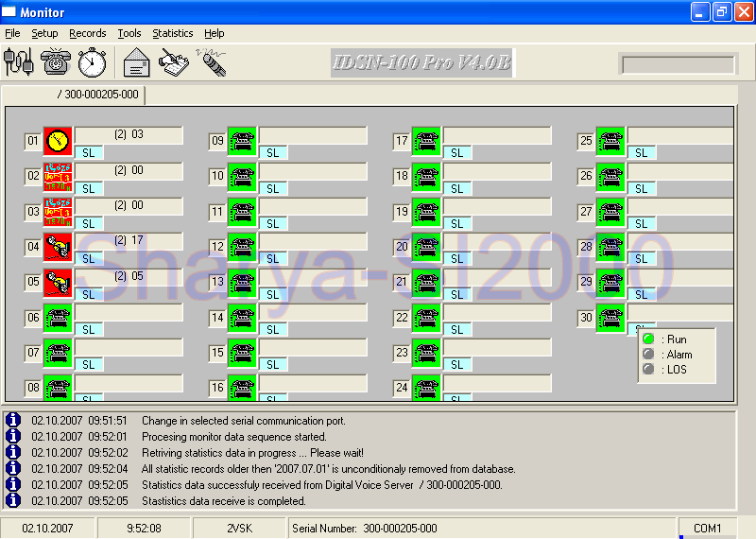
Task: Click channel 02 red status icon
Action: (58, 177)
